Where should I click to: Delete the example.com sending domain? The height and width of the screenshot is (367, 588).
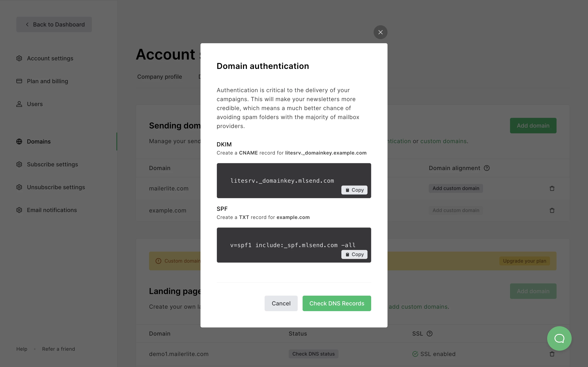point(552,210)
